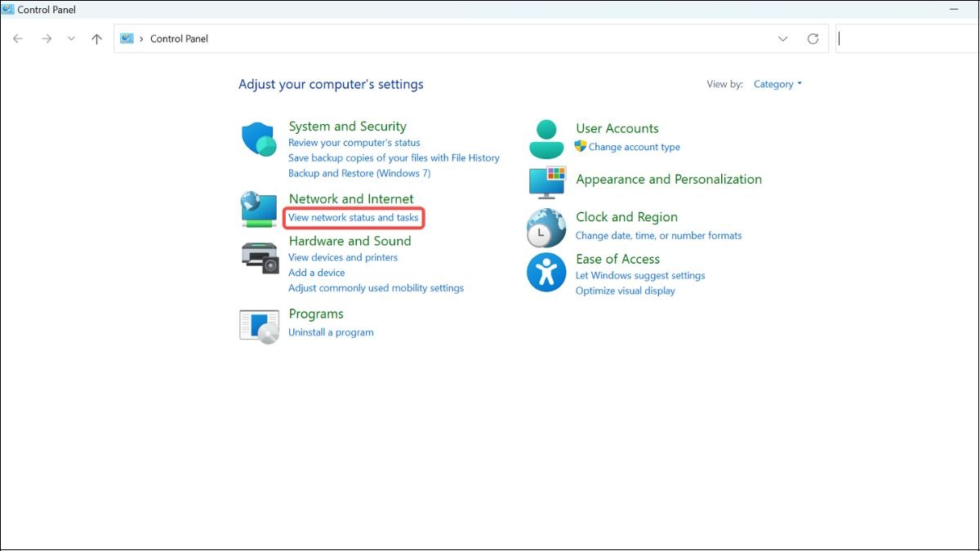The image size is (980, 551).
Task: Open the User Accounts person icon
Action: pos(546,140)
